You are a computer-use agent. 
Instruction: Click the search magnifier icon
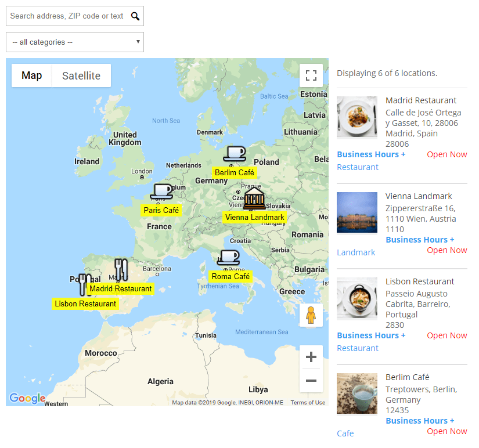(135, 16)
